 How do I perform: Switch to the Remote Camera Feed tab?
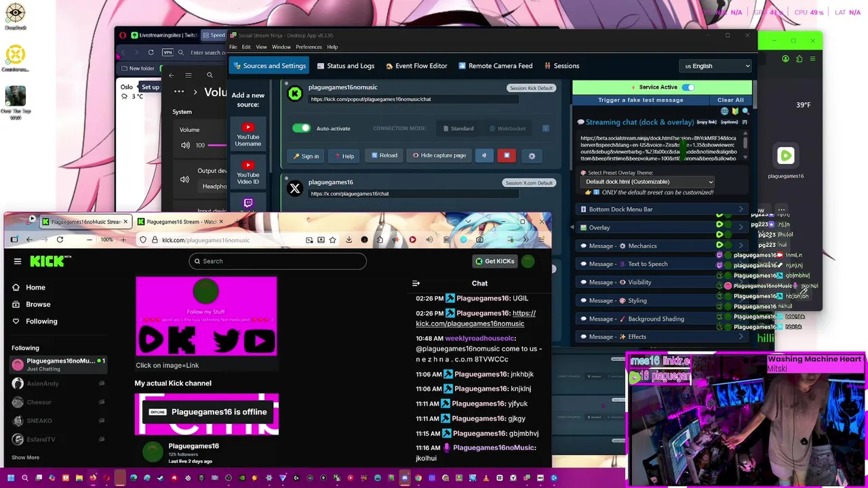496,66
